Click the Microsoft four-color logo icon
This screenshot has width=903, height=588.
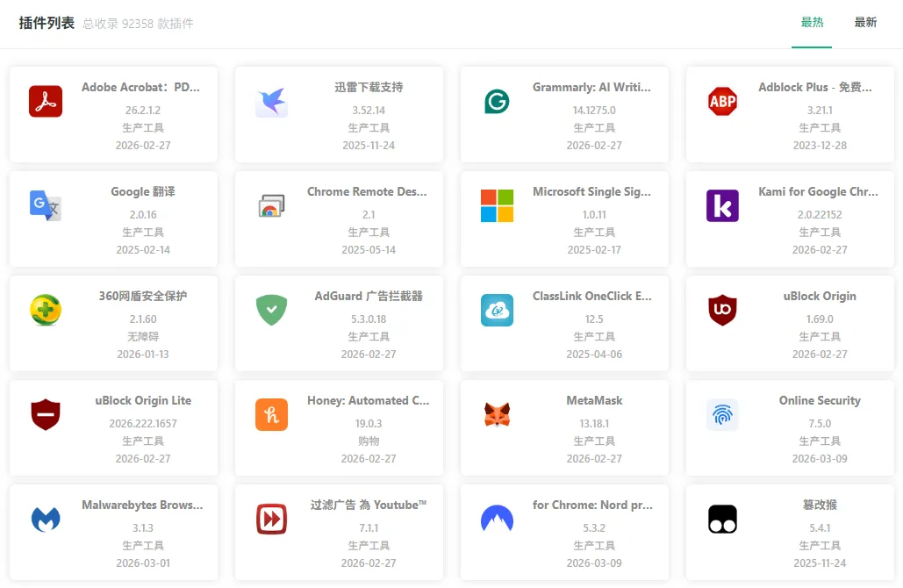click(x=497, y=205)
